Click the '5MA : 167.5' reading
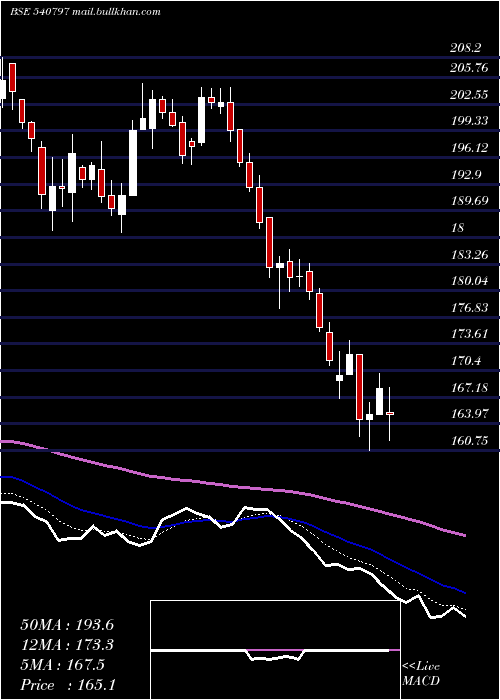500x700 pixels. pos(62,665)
